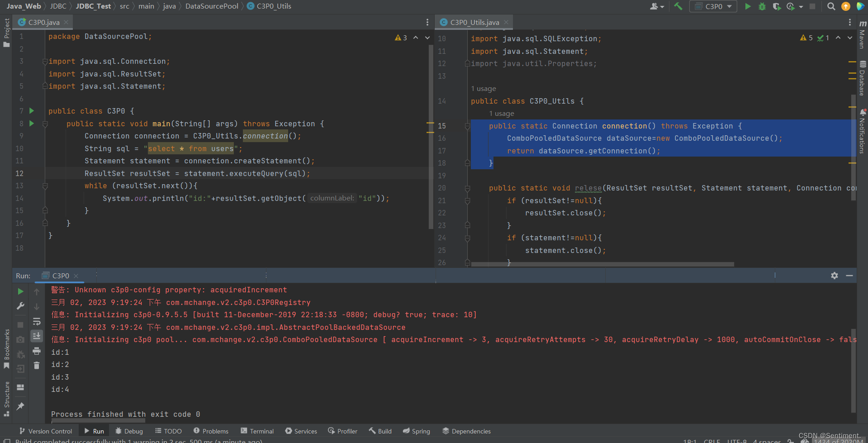Click the 3 warnings indicator in C3P0.java

tap(401, 38)
